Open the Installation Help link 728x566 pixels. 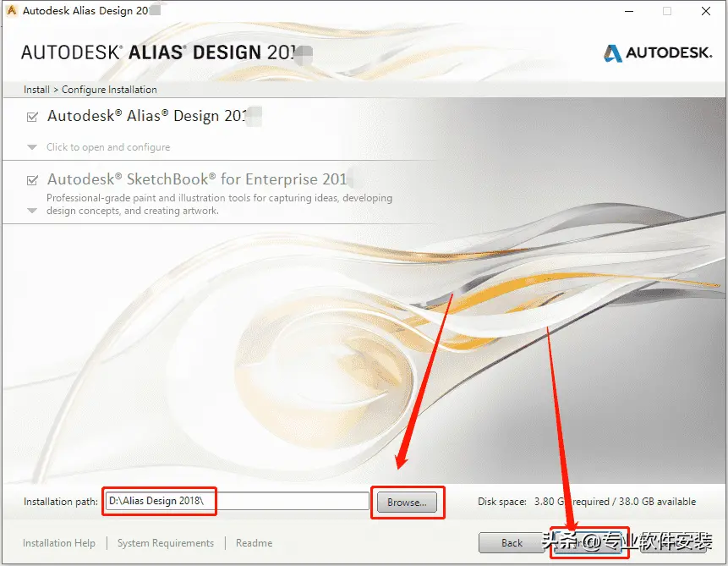point(59,543)
